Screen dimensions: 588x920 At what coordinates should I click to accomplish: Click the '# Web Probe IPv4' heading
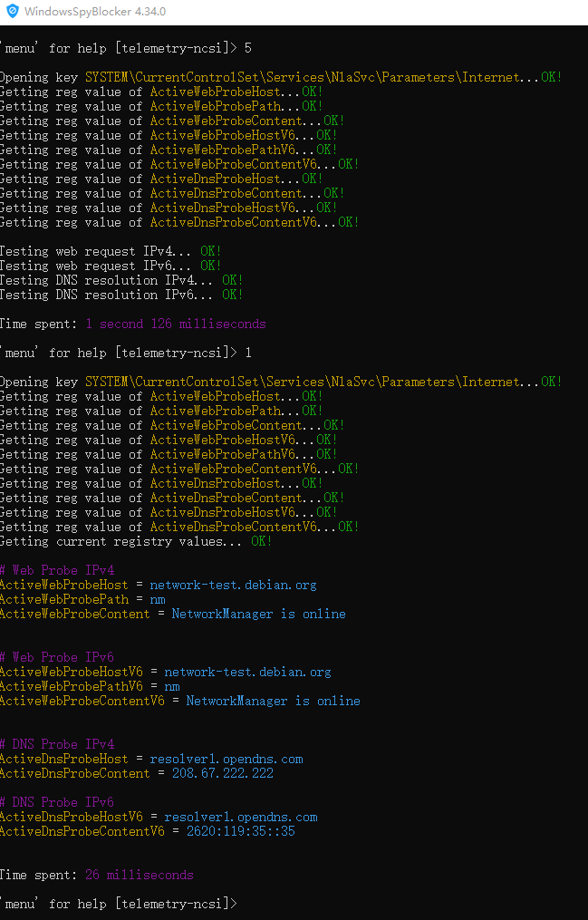(57, 570)
